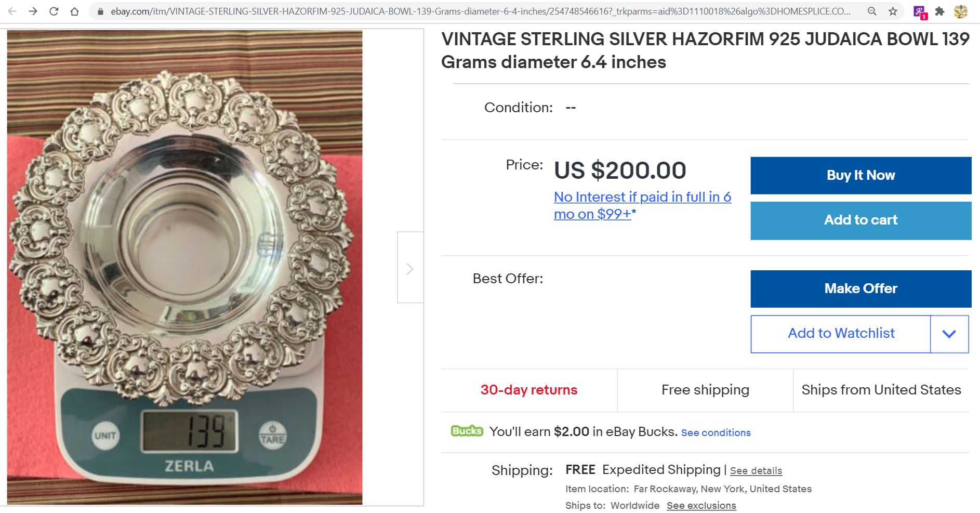Open the purple extension with badge
The height and width of the screenshot is (513, 980).
coord(919,11)
